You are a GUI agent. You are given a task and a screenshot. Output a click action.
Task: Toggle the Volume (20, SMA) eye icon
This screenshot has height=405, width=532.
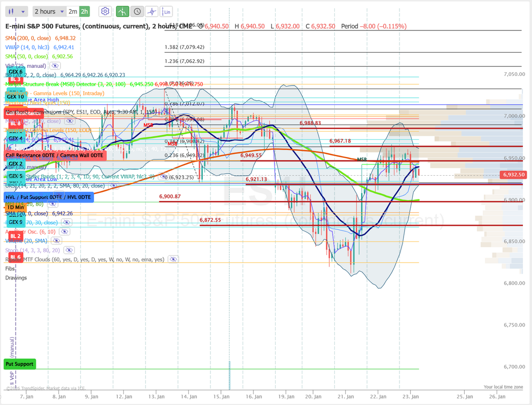pyautogui.click(x=56, y=241)
